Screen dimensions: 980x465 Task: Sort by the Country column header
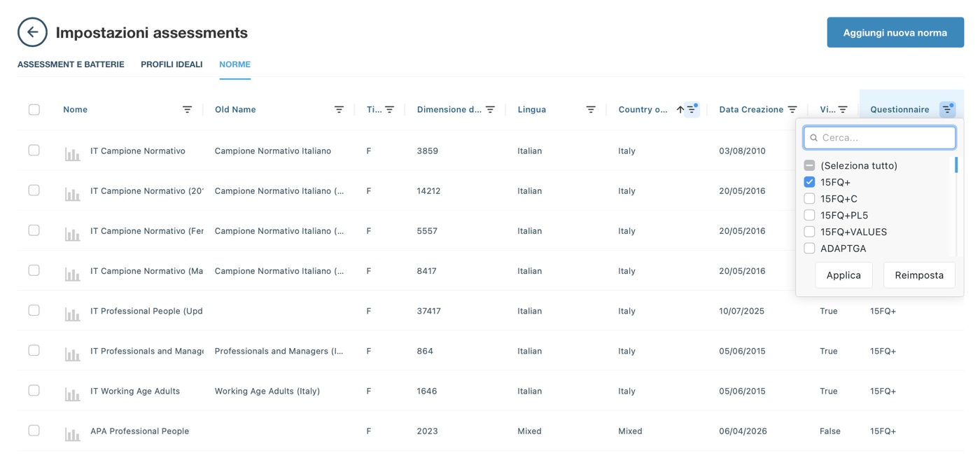643,109
